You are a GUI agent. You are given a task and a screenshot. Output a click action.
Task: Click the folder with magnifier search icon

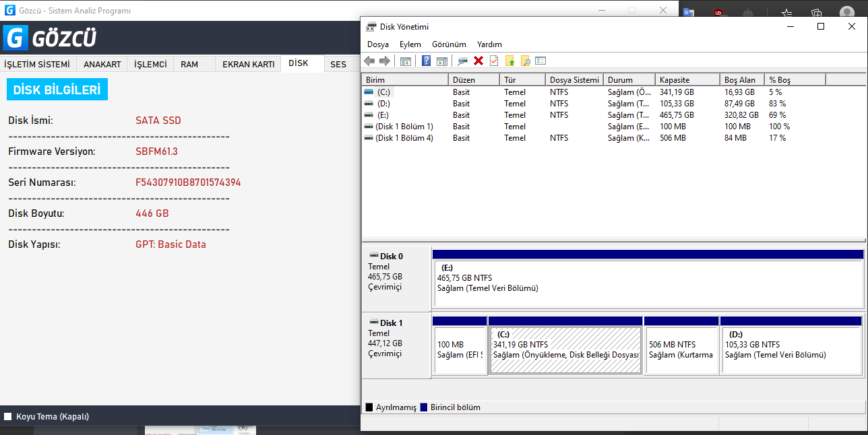[525, 61]
